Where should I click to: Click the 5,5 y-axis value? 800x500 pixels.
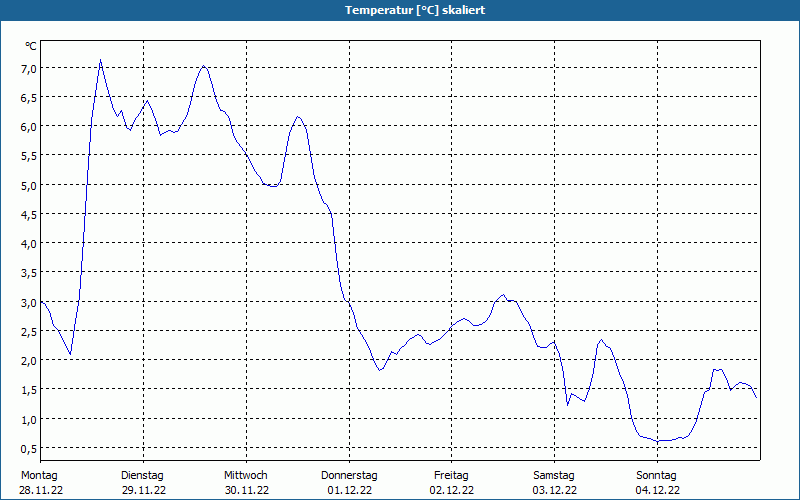click(x=28, y=156)
